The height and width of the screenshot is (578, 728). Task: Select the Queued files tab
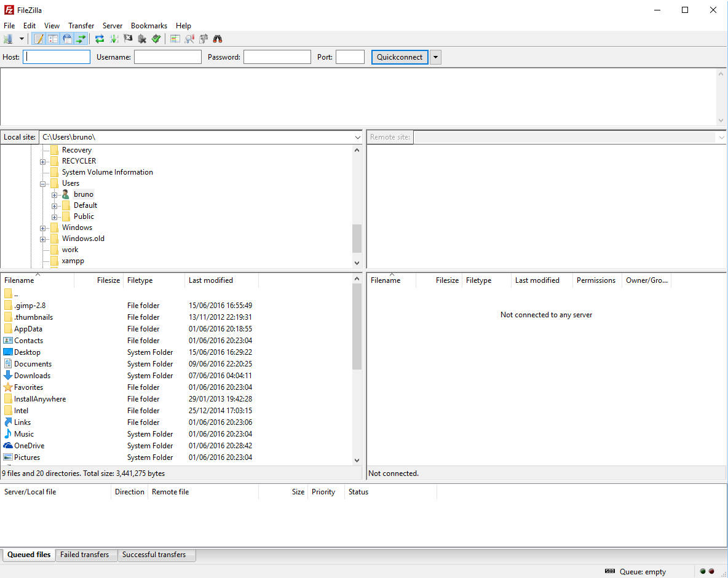[x=29, y=555]
